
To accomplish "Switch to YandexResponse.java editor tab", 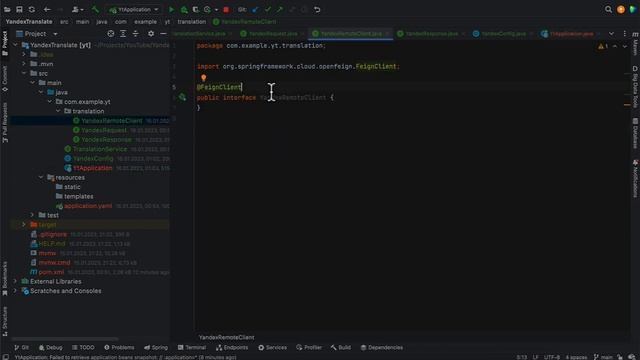I will point(431,34).
